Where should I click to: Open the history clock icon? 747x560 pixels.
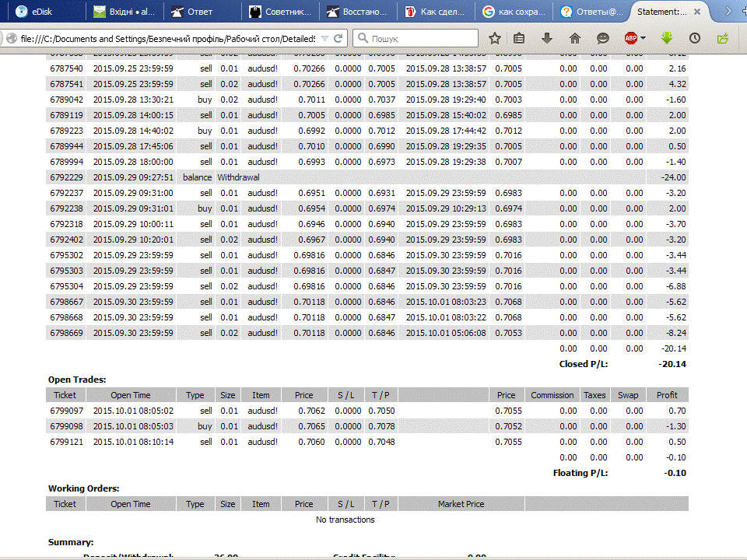695,38
